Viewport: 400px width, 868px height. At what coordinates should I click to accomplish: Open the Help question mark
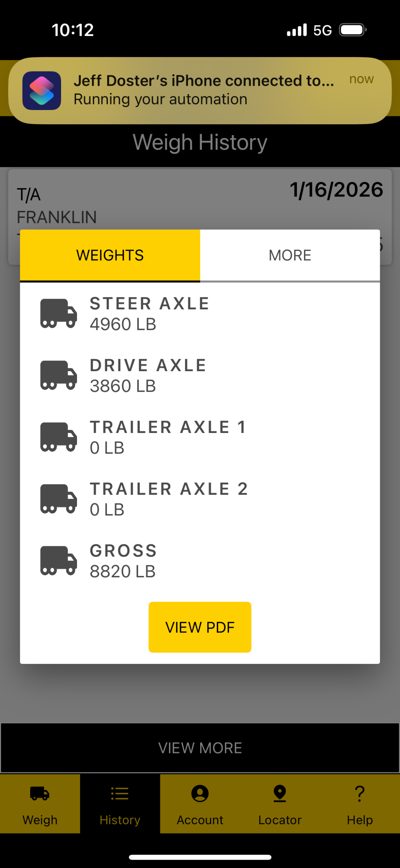coord(360,794)
